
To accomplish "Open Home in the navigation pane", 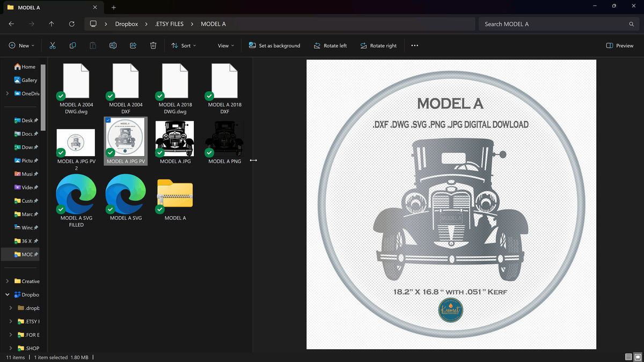I will (x=25, y=67).
